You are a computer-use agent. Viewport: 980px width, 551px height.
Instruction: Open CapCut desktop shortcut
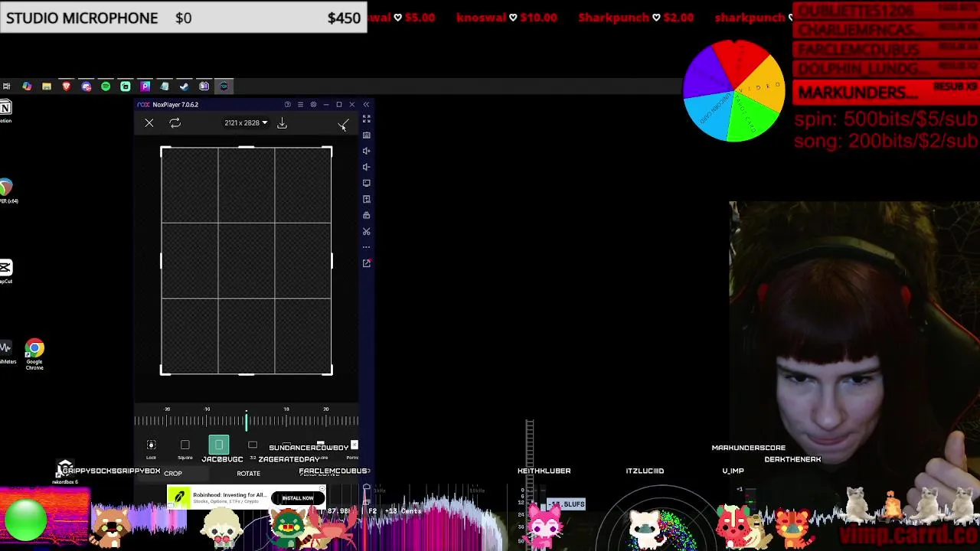point(5,270)
